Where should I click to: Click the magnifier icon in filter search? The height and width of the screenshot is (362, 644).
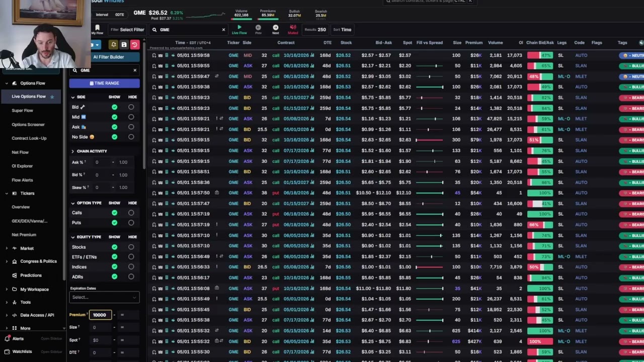coord(75,70)
